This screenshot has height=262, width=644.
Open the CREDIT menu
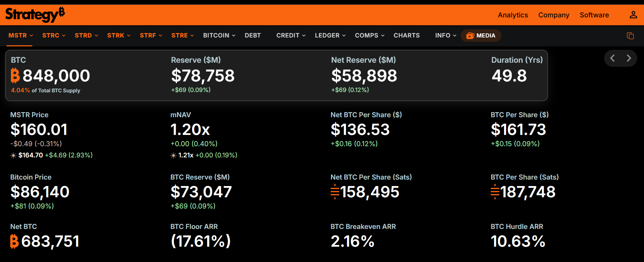pyautogui.click(x=291, y=35)
